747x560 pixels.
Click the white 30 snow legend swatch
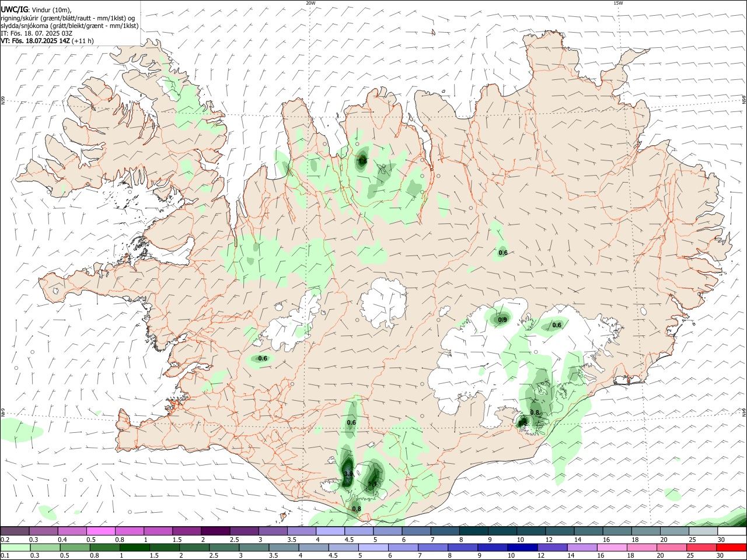(732, 531)
